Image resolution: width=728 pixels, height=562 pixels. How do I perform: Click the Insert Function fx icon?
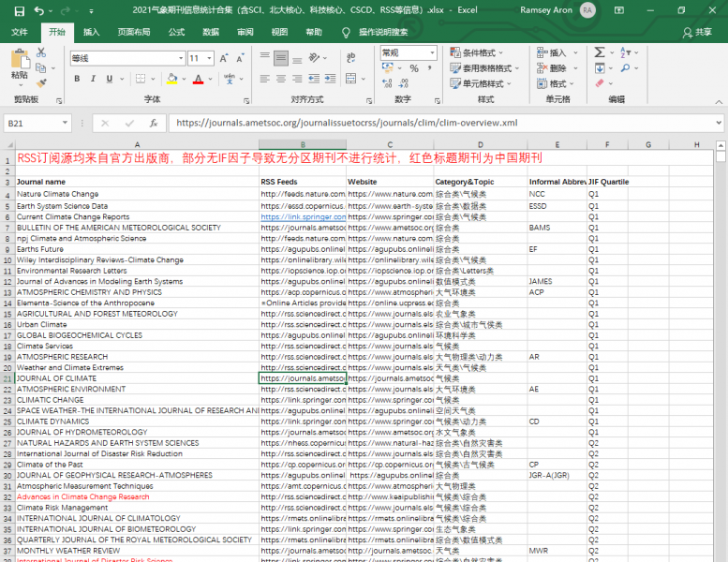pos(153,123)
